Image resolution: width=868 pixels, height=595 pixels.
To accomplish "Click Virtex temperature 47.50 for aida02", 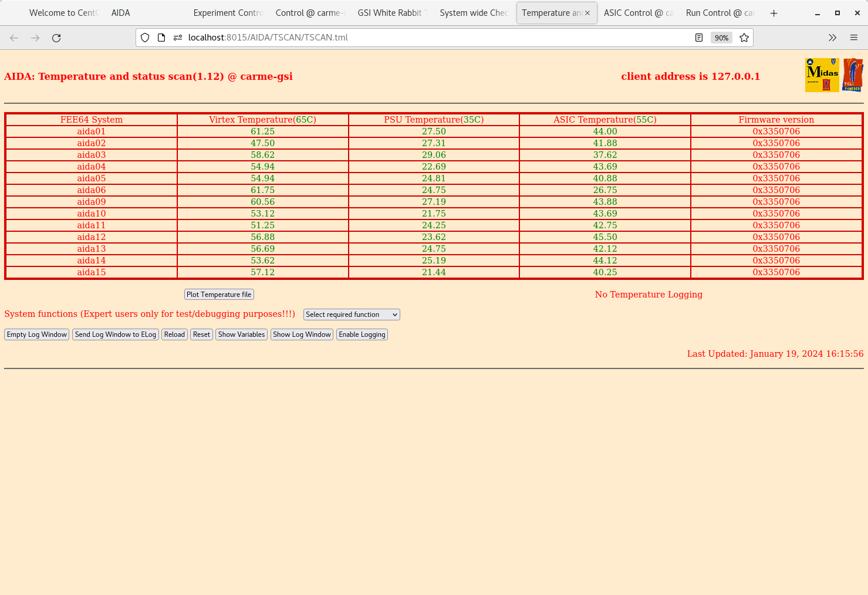I will pyautogui.click(x=262, y=143).
